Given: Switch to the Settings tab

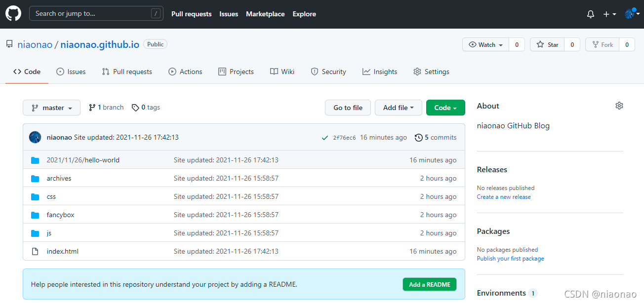Looking at the screenshot, I should coord(431,72).
